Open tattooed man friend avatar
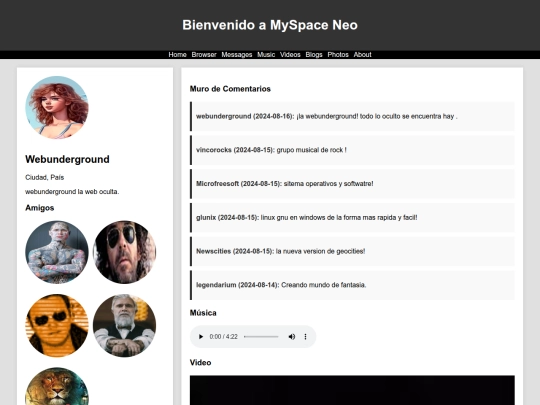540x405 pixels. [x=57, y=252]
